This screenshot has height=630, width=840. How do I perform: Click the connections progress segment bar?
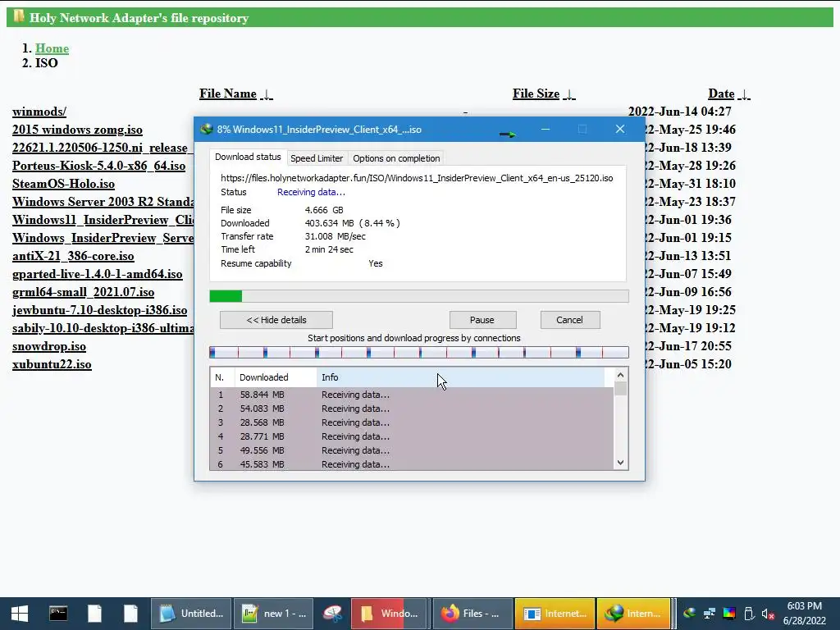(419, 352)
